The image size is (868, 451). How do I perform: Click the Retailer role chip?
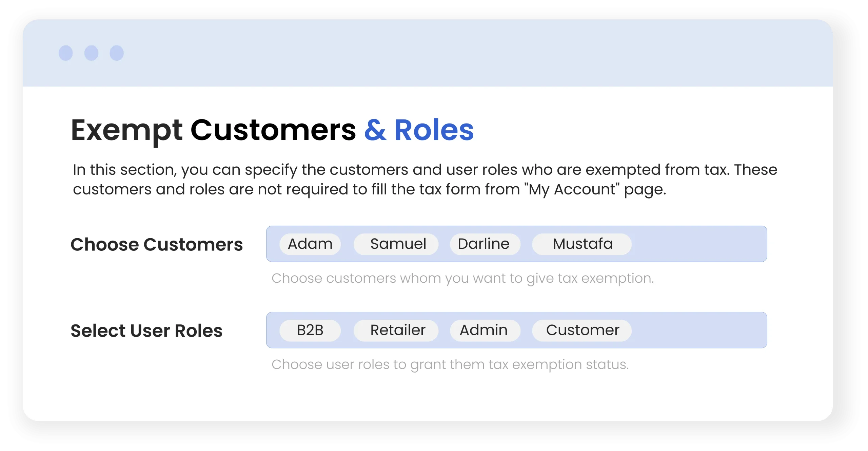tap(396, 330)
